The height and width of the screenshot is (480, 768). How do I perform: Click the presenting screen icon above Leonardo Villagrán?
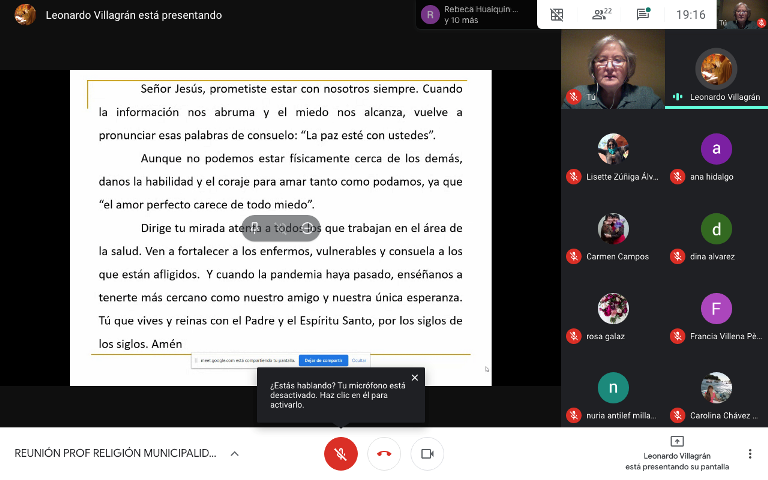pyautogui.click(x=677, y=441)
